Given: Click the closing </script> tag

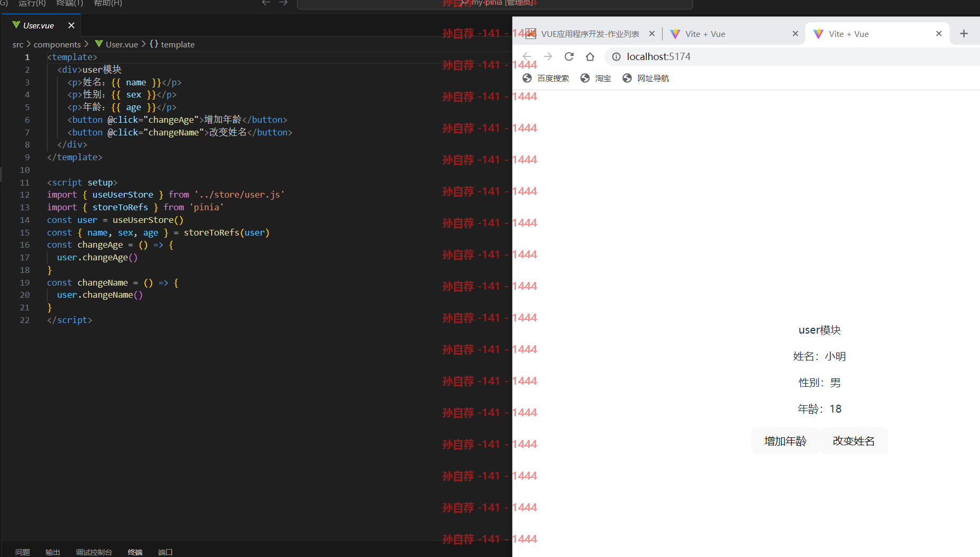Looking at the screenshot, I should tap(70, 320).
